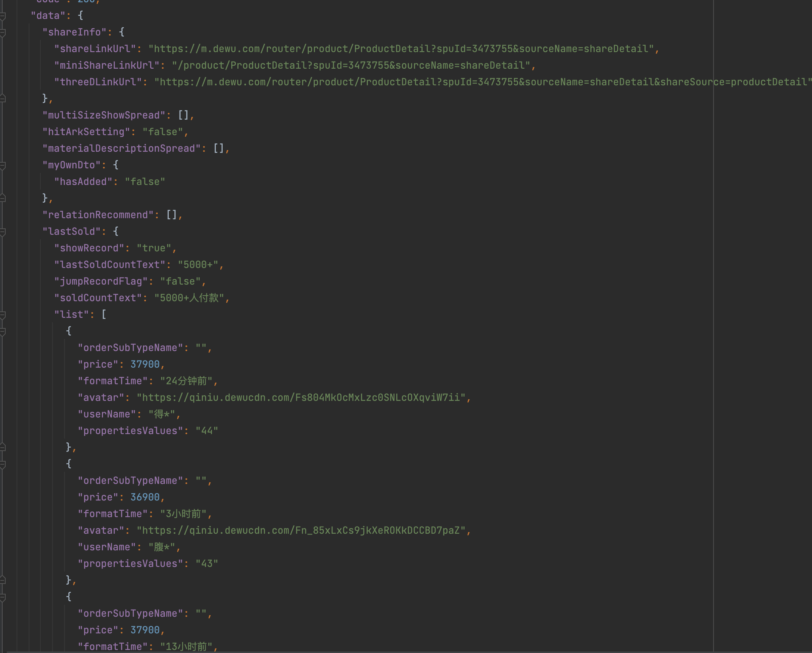812x653 pixels.
Task: Click "false" value of hasAdded
Action: 145,182
